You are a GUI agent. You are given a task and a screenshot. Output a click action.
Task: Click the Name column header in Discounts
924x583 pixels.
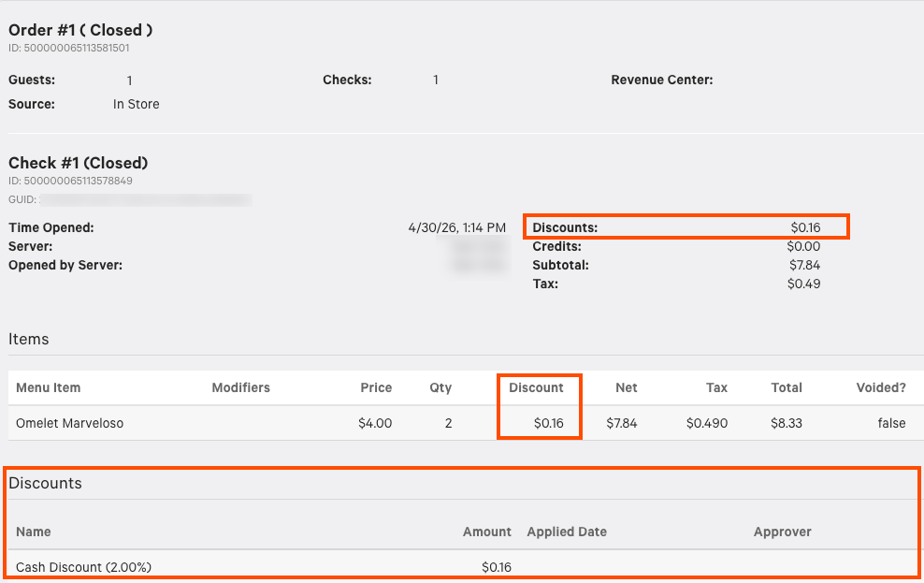tap(33, 532)
